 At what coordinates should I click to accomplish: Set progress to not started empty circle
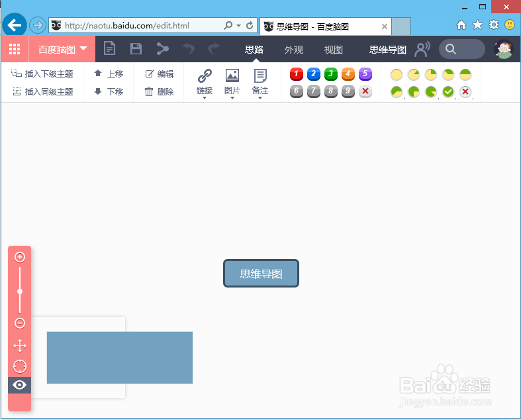pos(397,74)
